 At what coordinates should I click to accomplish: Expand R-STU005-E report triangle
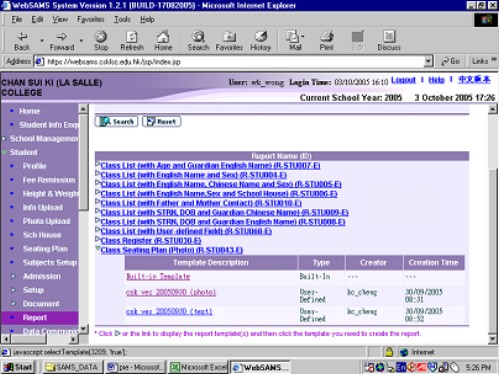coord(98,183)
